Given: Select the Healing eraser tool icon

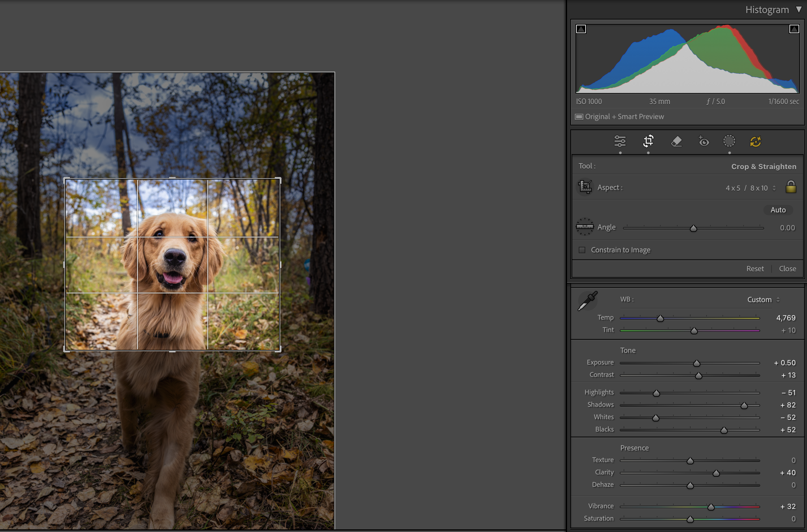Looking at the screenshot, I should pyautogui.click(x=676, y=141).
